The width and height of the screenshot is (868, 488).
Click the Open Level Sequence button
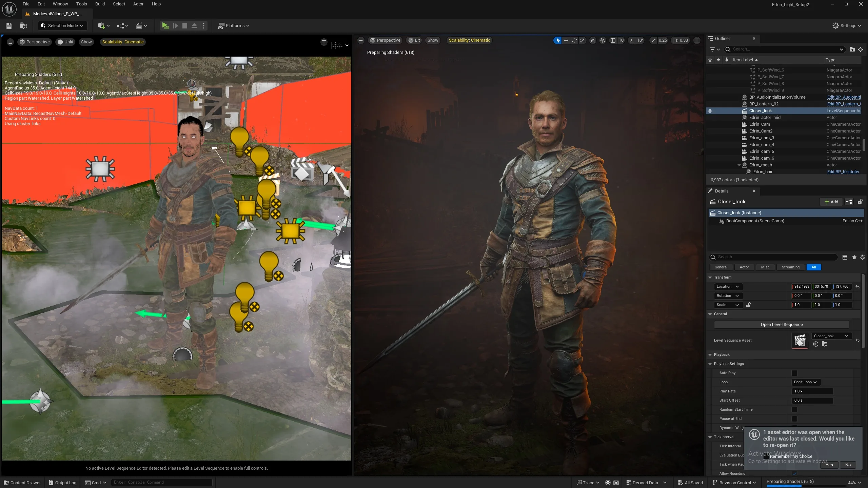(x=781, y=325)
